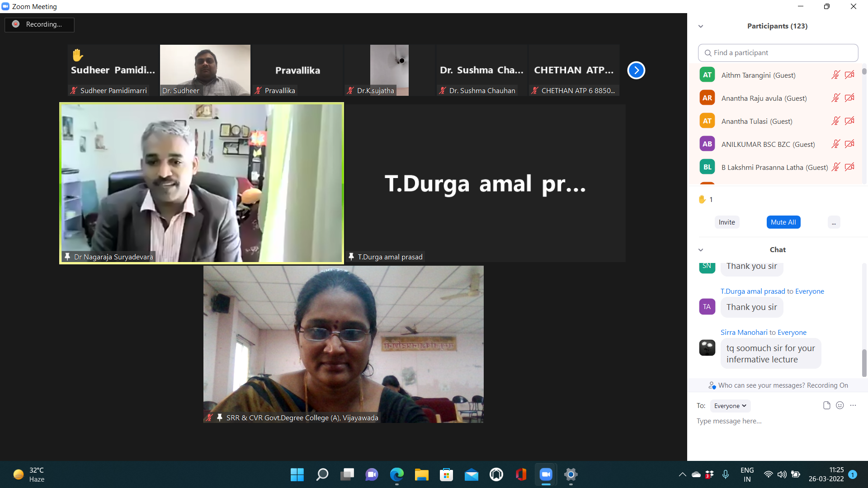Click the chat panel scrollbar
Viewport: 868px width, 488px height.
tap(864, 362)
